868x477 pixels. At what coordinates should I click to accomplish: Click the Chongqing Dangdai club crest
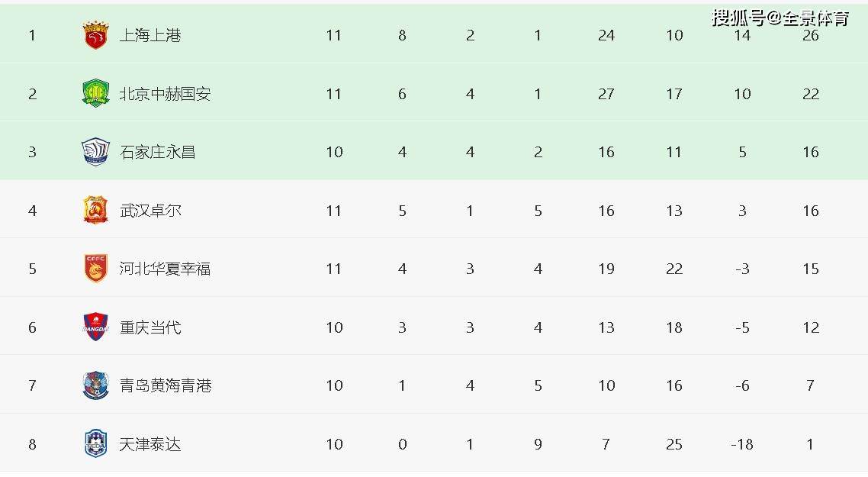[95, 327]
